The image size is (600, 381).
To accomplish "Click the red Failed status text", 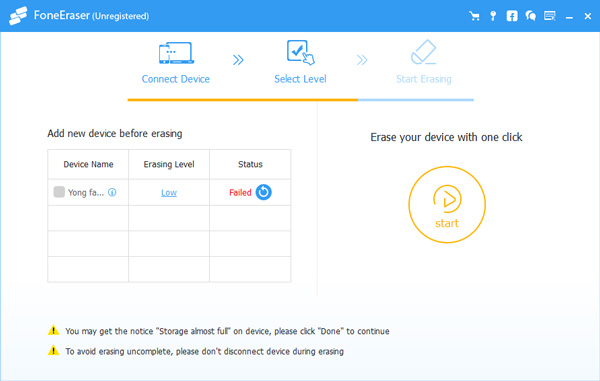I will pos(240,192).
